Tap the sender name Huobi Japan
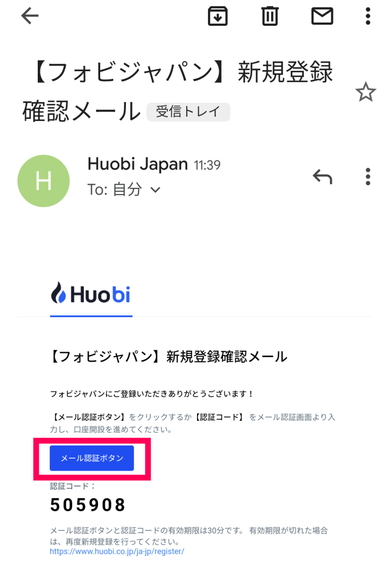Image resolution: width=392 pixels, height=561 pixels. (138, 164)
